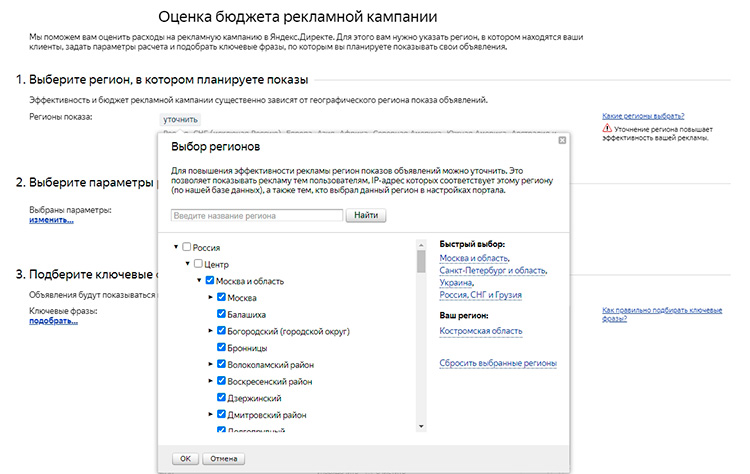750x474 pixels.
Task: Check the Россия checkbox
Action: pyautogui.click(x=186, y=247)
